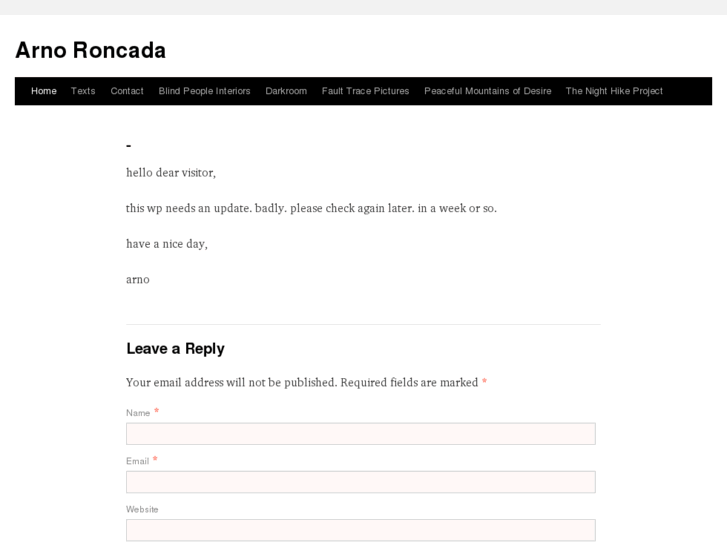Click the Email field label

click(137, 461)
